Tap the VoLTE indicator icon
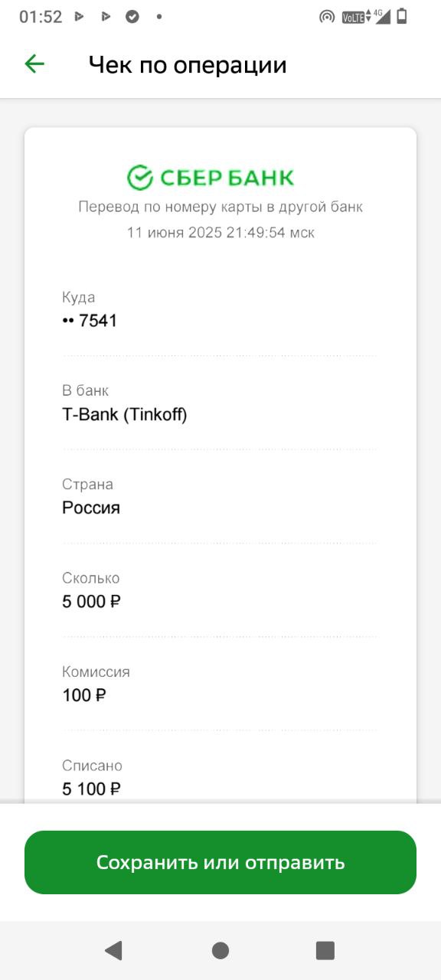 353,18
